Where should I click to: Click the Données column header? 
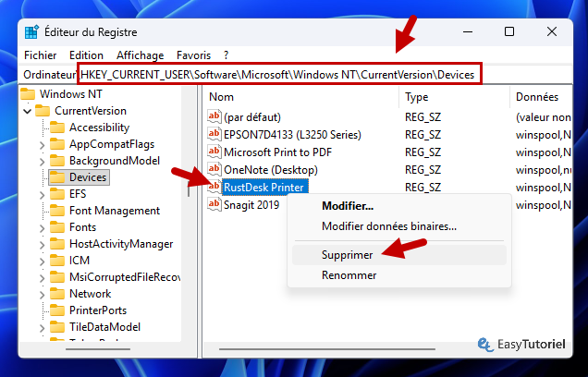[541, 97]
